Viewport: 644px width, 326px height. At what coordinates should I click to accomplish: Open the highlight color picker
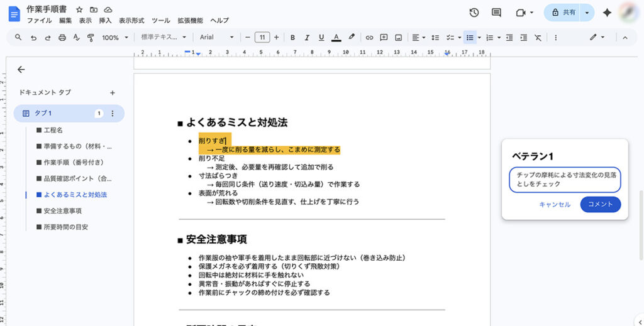coord(351,37)
